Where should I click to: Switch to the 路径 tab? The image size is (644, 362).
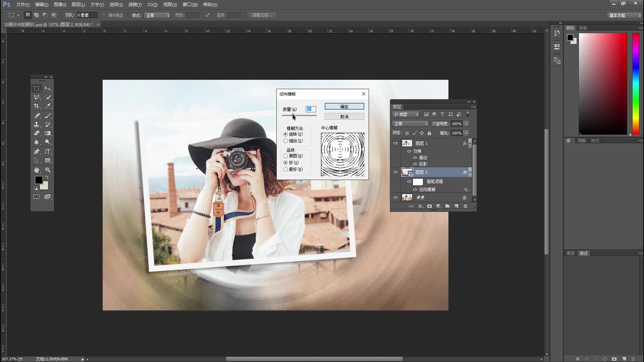coord(584,253)
